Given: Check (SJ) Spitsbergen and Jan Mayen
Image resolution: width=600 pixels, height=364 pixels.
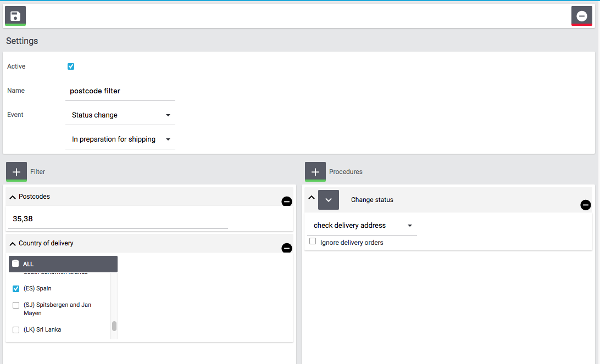Looking at the screenshot, I should tap(16, 305).
